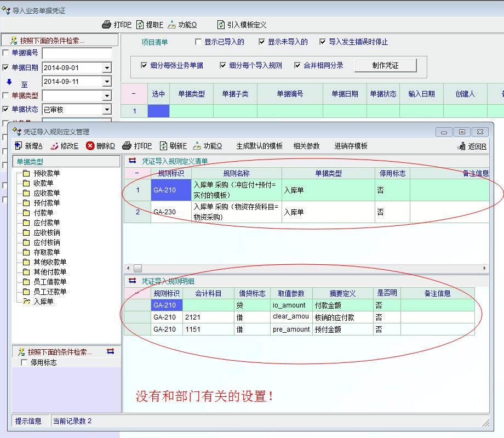
Task: Click the 打印P printer icon in main toolbar
Action: point(107,25)
